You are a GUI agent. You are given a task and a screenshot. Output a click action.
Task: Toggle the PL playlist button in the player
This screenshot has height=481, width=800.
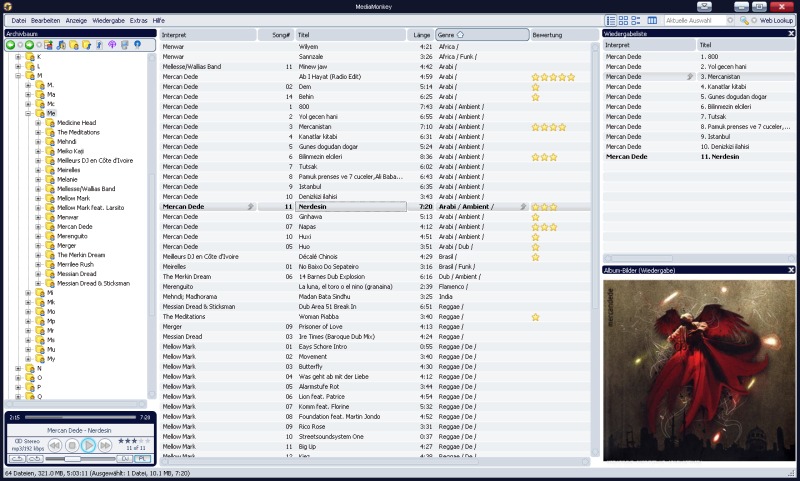[x=143, y=459]
